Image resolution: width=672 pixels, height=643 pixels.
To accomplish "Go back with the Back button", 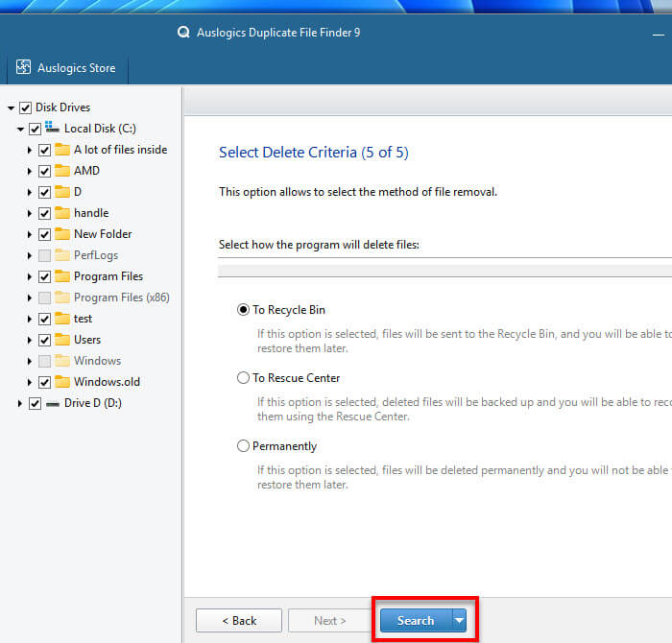I will [x=238, y=621].
